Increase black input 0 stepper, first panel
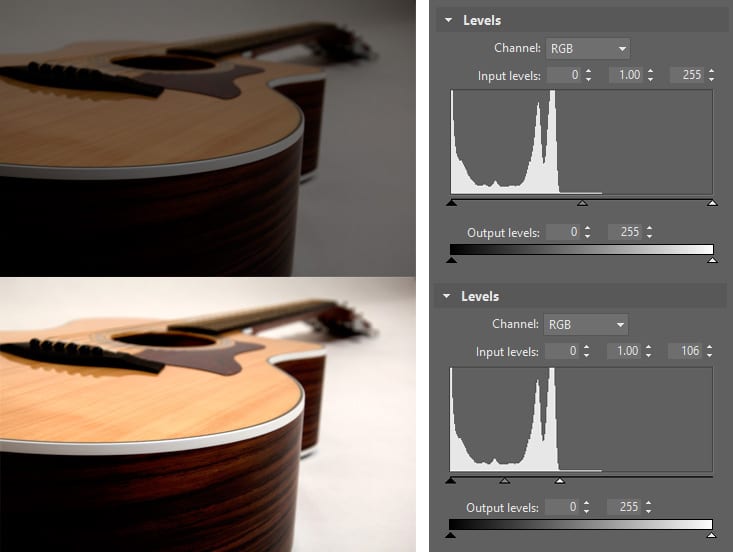 [x=588, y=71]
